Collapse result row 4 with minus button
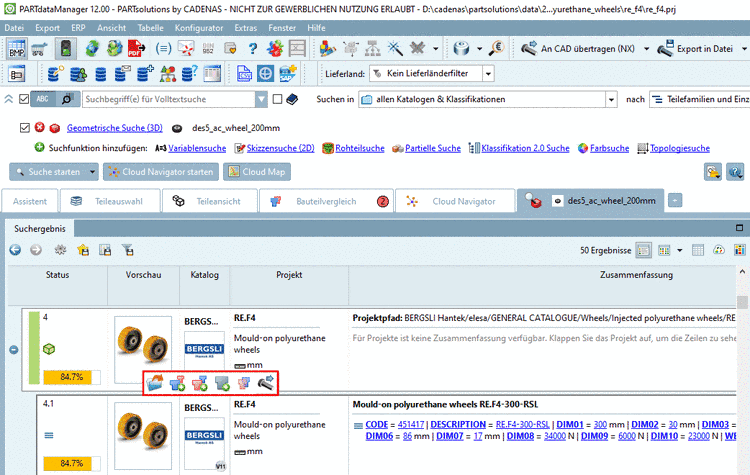750x475 pixels. pos(14,350)
